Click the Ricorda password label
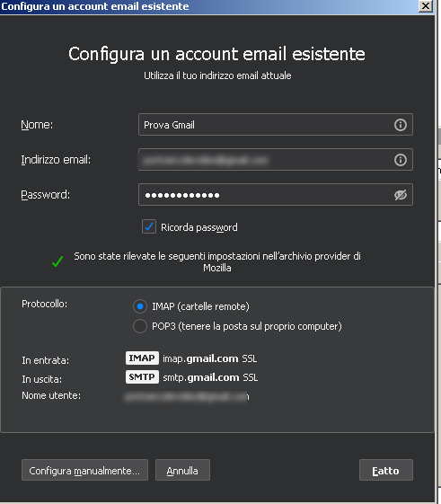This screenshot has width=441, height=504. 199,227
